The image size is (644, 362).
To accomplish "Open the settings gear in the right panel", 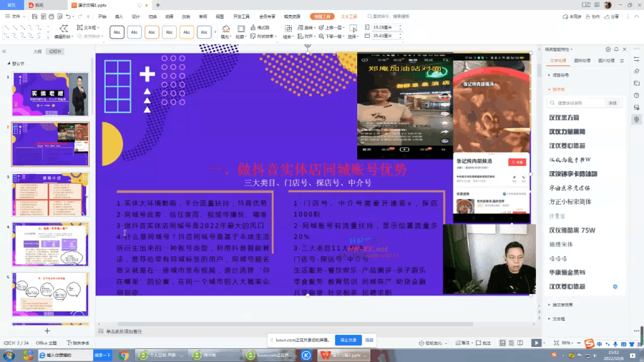I will (x=608, y=49).
